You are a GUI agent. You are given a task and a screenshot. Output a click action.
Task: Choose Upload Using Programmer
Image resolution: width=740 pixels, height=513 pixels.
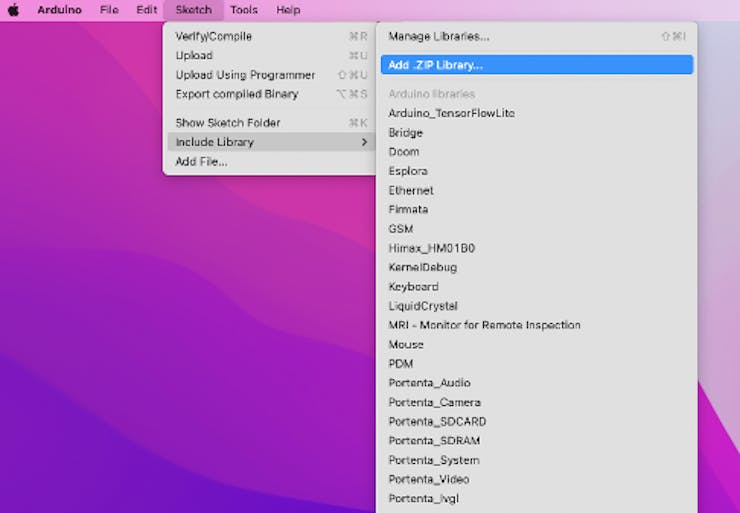click(x=245, y=75)
